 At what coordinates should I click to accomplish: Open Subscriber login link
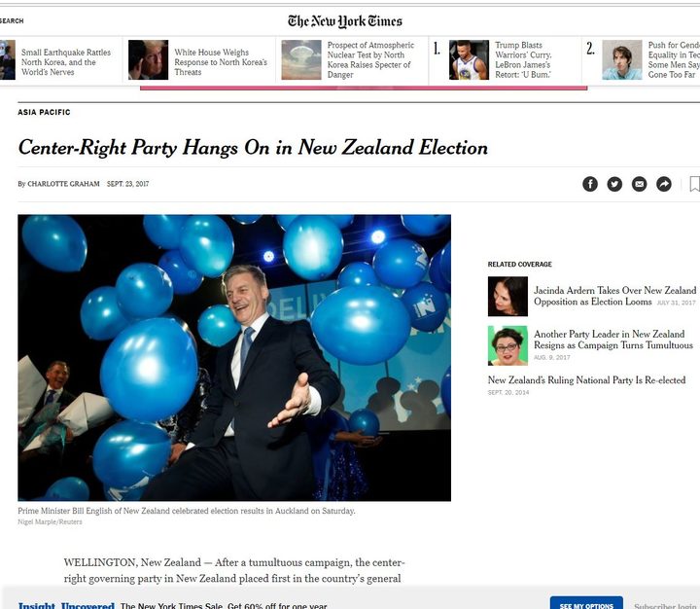pos(666,604)
